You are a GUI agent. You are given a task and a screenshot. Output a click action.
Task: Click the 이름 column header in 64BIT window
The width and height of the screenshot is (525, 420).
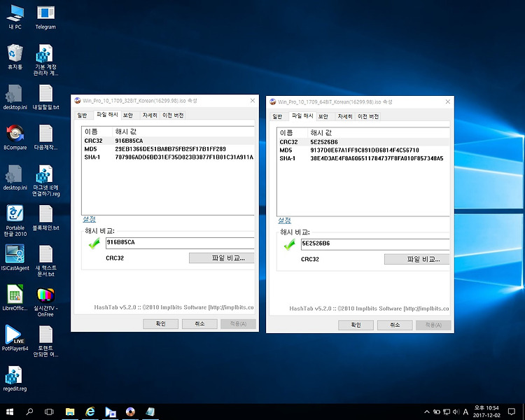coord(293,133)
